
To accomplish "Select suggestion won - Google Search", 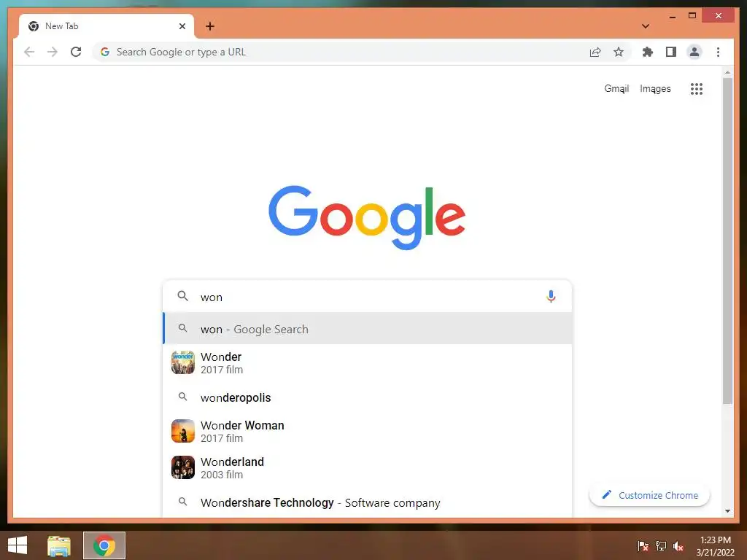I will tap(368, 329).
